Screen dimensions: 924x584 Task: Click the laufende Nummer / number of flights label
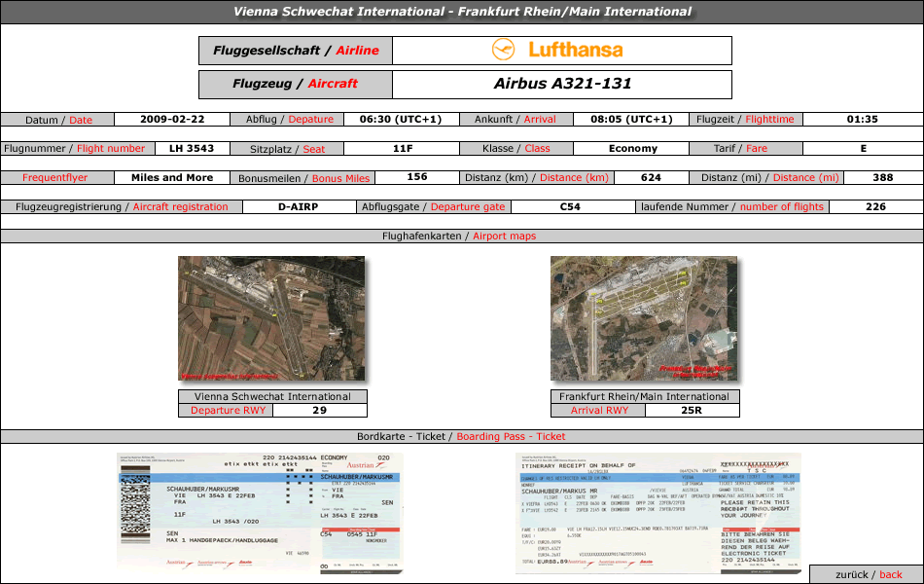click(x=732, y=207)
